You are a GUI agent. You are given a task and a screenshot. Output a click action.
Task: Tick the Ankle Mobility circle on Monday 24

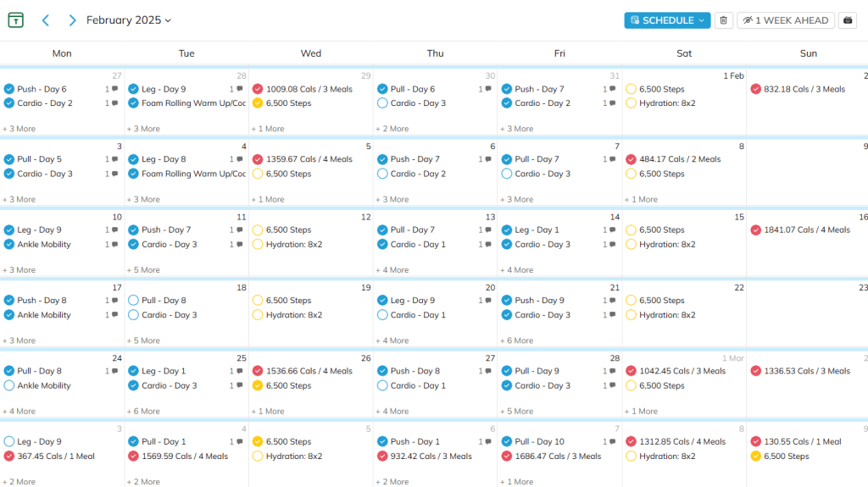(9, 385)
